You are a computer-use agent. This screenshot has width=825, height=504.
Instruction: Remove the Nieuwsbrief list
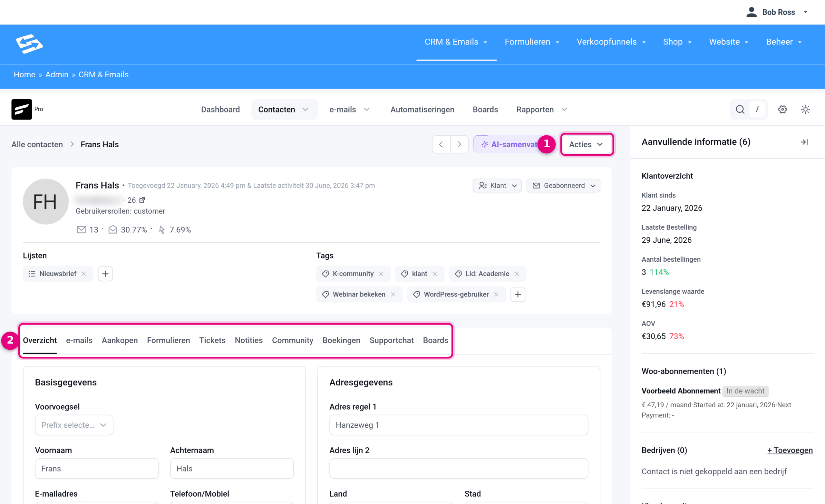84,274
